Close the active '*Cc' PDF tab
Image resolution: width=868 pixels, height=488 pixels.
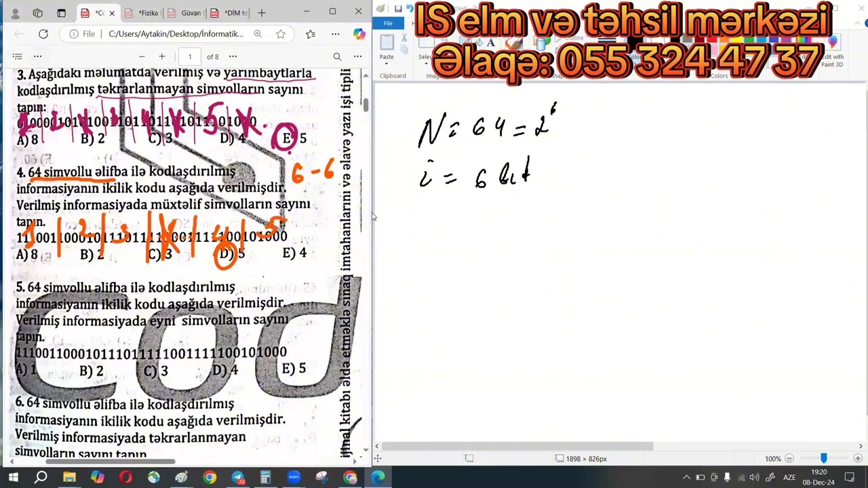pyautogui.click(x=112, y=13)
